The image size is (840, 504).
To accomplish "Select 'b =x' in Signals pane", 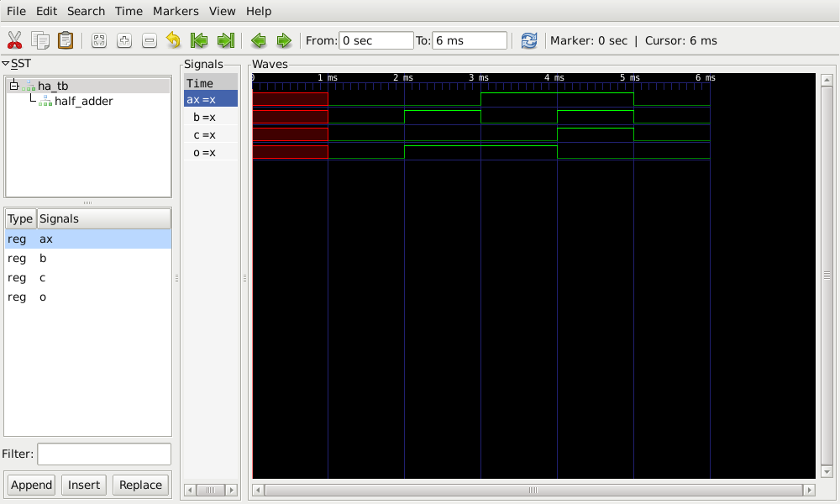I will (211, 117).
